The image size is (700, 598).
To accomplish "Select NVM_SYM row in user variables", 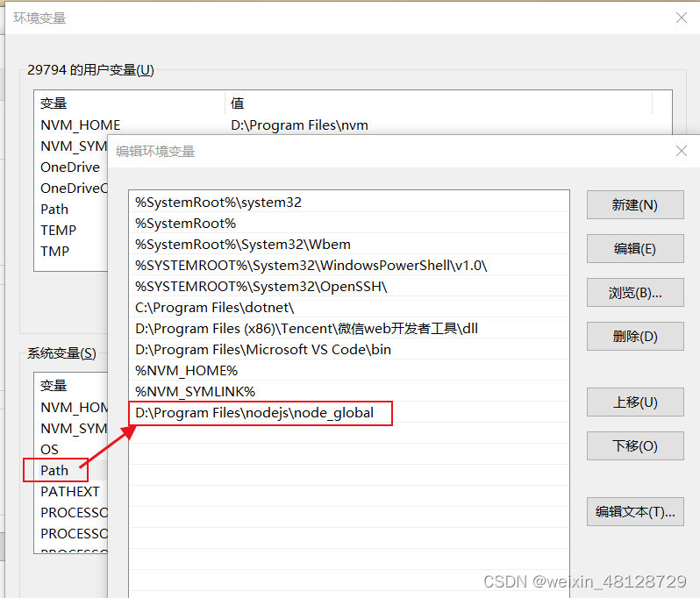I will (x=74, y=146).
